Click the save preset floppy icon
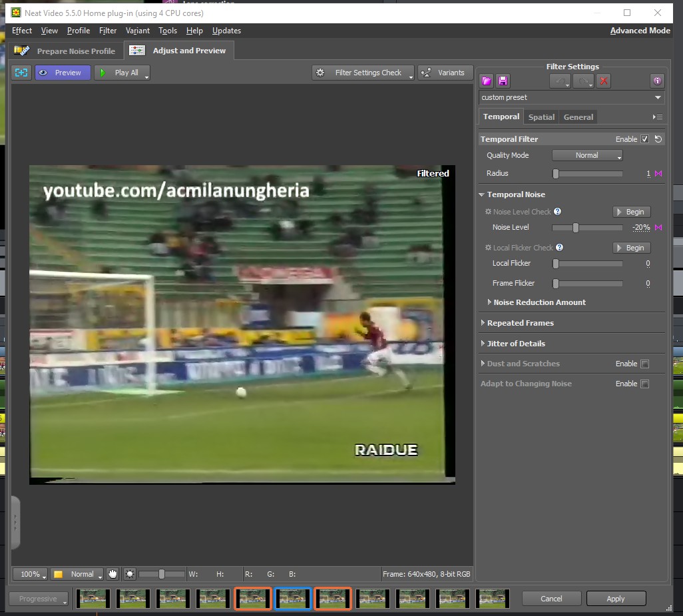The height and width of the screenshot is (616, 683). (x=503, y=81)
